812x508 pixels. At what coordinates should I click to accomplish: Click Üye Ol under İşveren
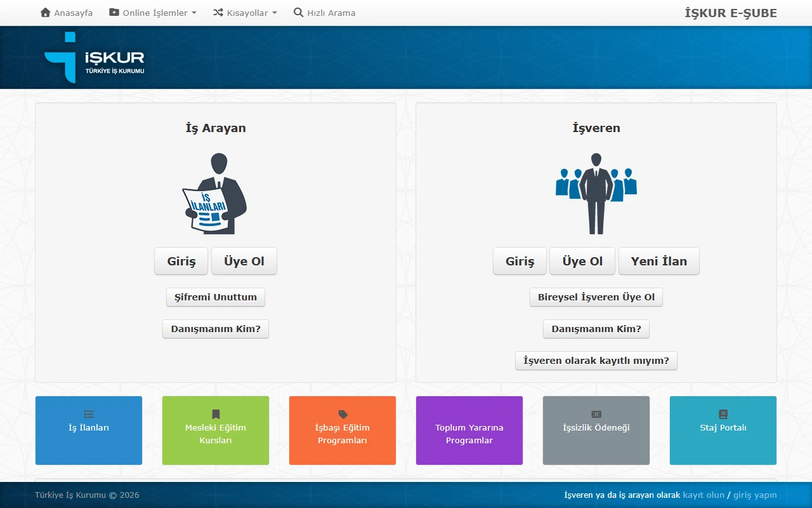pos(582,261)
